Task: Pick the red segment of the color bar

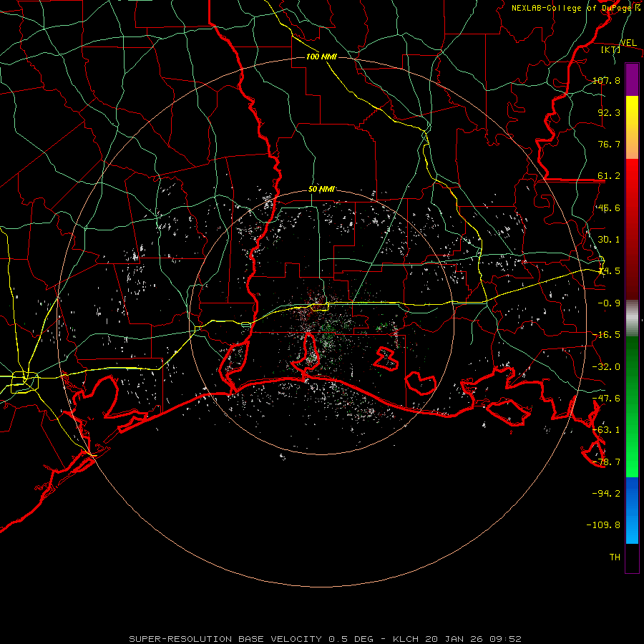Action: [x=632, y=229]
